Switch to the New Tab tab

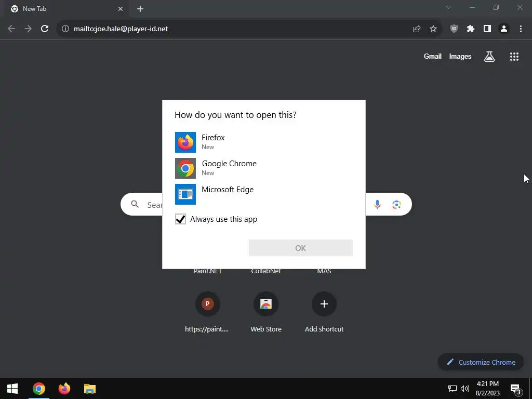(66, 9)
